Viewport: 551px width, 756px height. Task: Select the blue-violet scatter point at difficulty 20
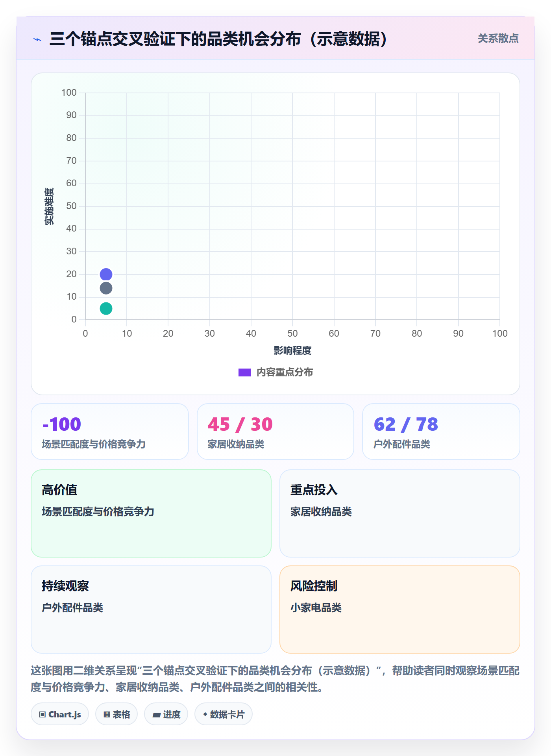tap(106, 274)
